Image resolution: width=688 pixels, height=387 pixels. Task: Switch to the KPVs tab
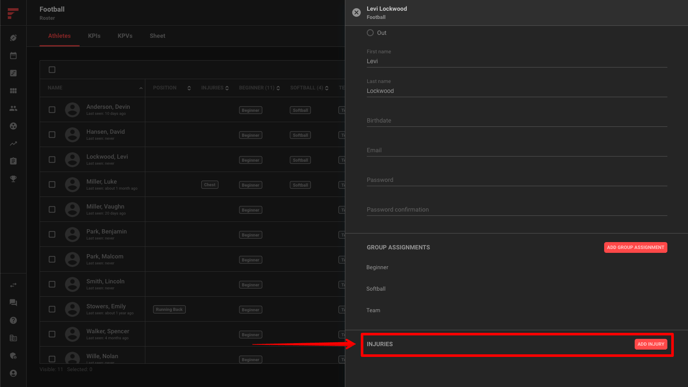[x=125, y=36]
